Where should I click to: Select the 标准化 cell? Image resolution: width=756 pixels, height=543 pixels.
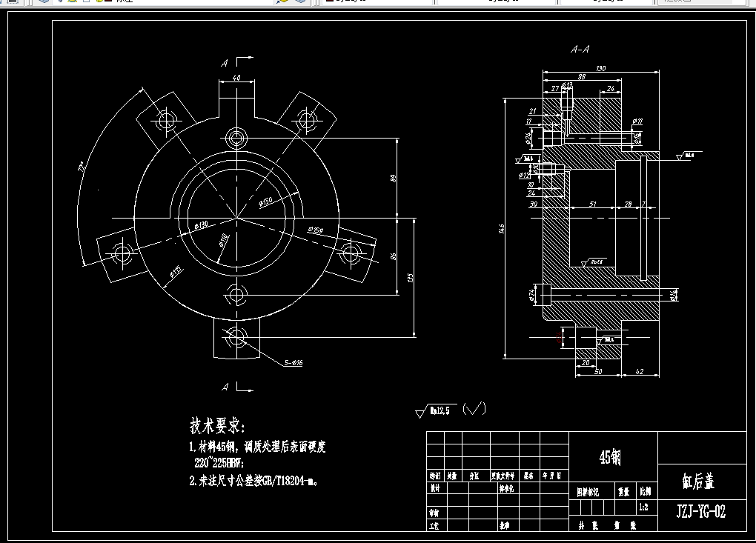click(507, 489)
